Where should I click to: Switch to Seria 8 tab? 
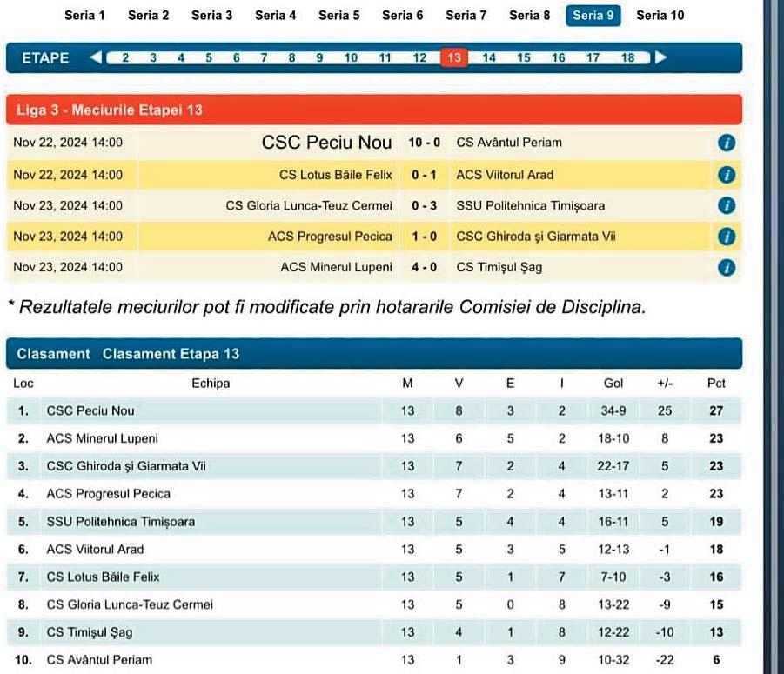click(x=529, y=16)
